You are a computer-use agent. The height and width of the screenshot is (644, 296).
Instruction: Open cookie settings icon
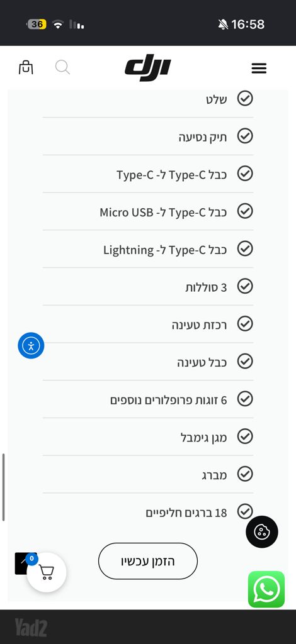tap(262, 532)
